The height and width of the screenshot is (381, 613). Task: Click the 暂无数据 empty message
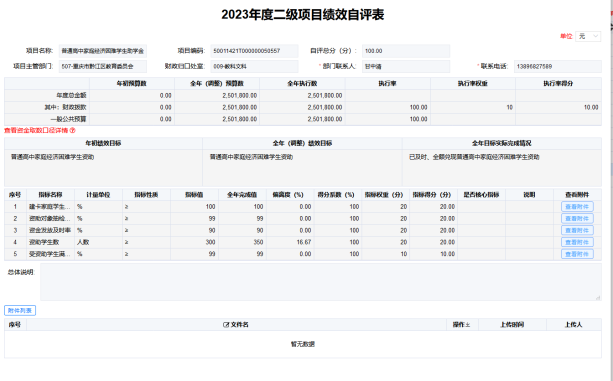(303, 344)
